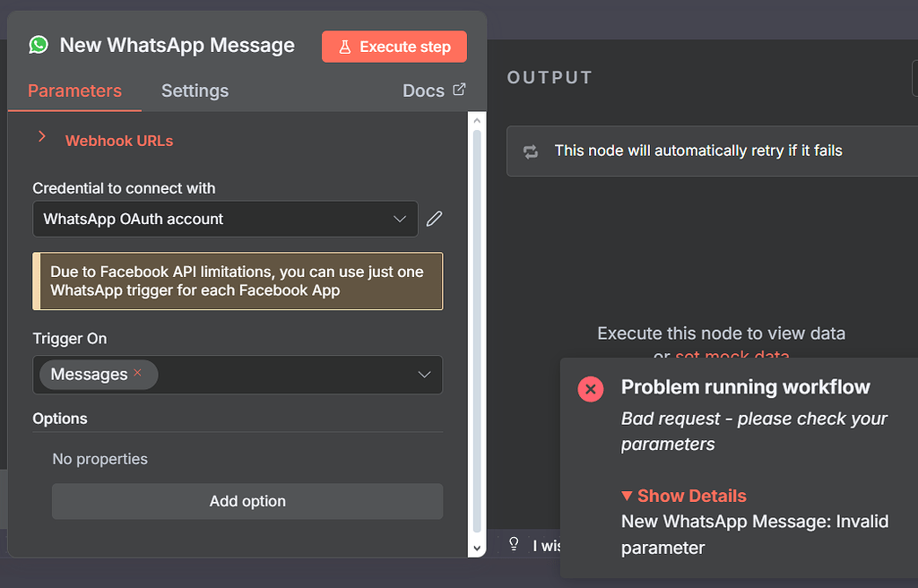Click the red error circle icon
The width and height of the screenshot is (918, 588).
click(590, 388)
